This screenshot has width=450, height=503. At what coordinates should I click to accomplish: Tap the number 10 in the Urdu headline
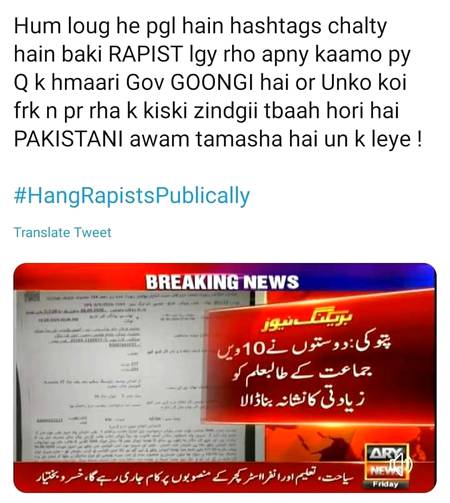point(255,349)
